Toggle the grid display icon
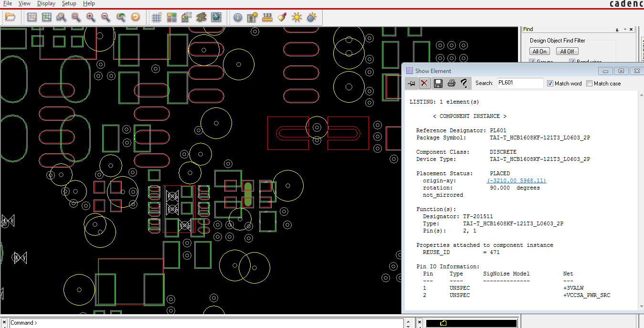 coord(157,17)
